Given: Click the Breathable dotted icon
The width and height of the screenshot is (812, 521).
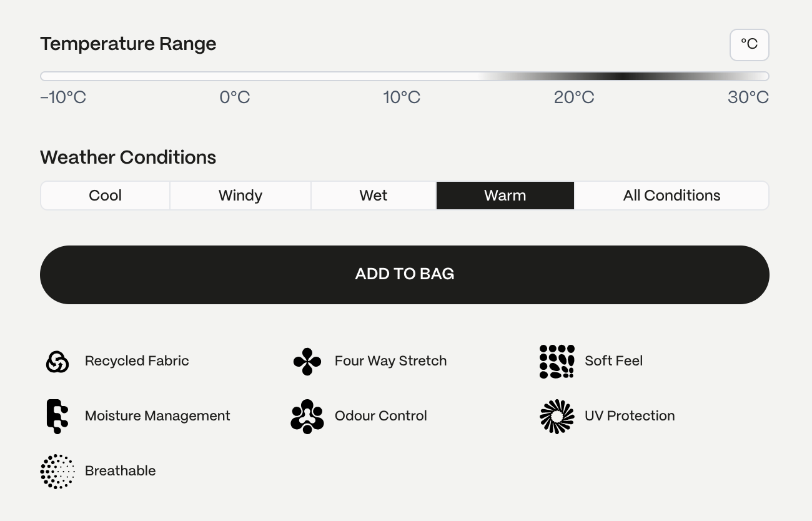Looking at the screenshot, I should (x=57, y=471).
